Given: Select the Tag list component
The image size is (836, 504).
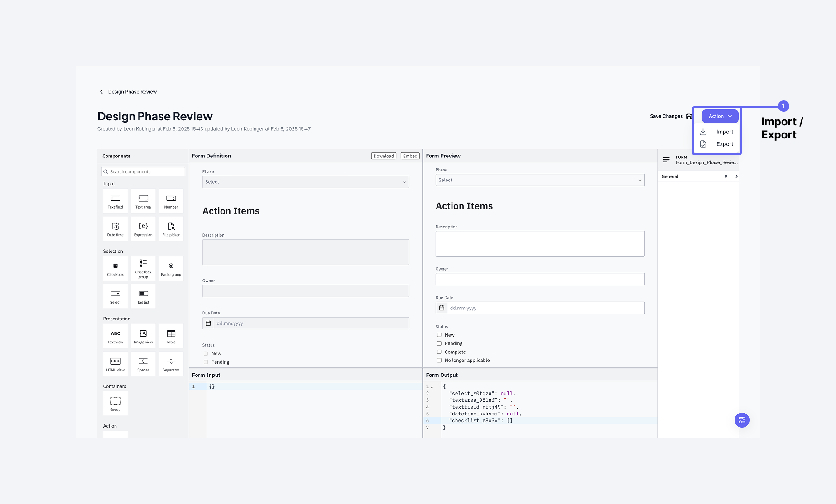Looking at the screenshot, I should click(x=143, y=296).
